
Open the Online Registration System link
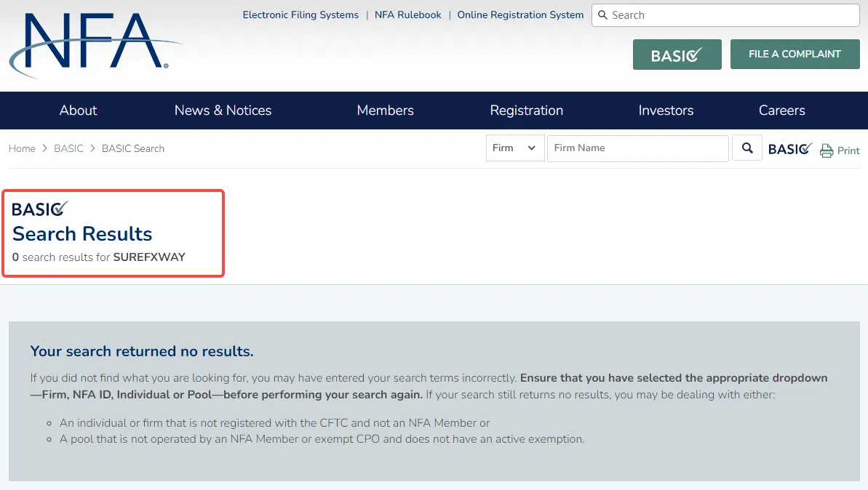click(x=520, y=15)
